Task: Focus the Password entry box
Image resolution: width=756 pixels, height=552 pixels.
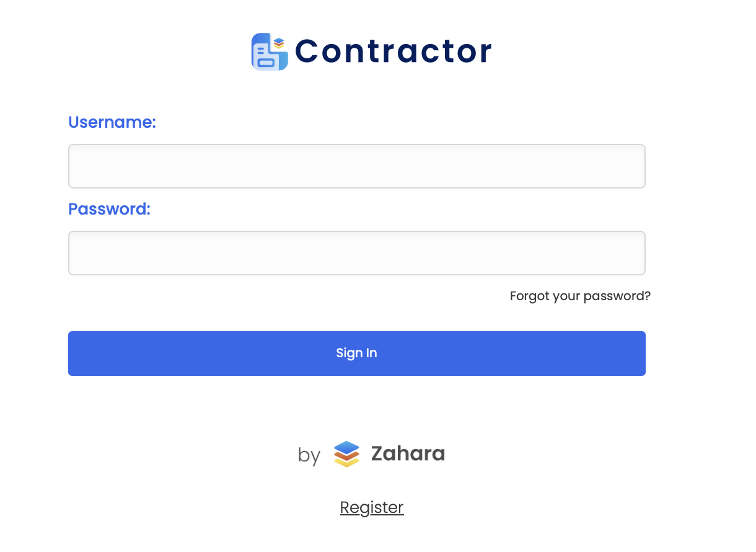Action: point(357,252)
